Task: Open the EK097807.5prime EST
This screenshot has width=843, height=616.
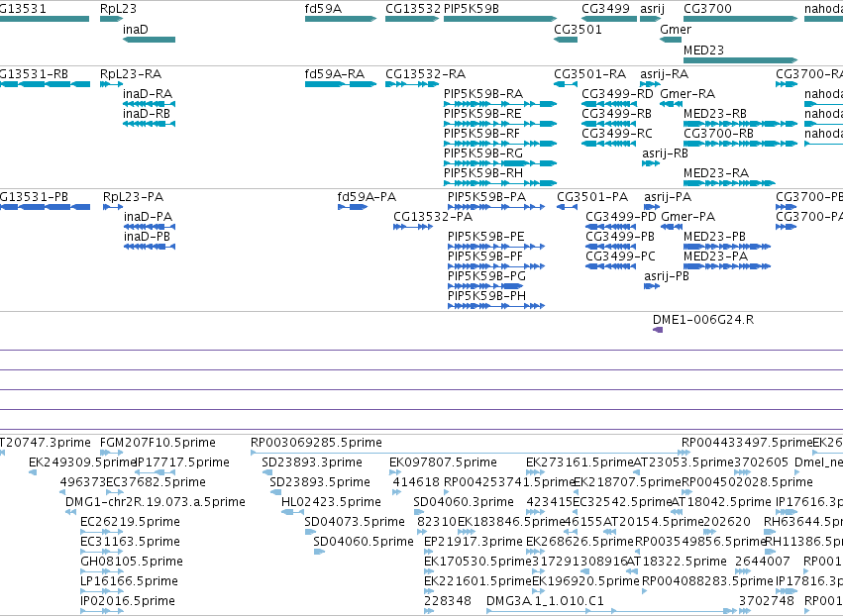Action: [x=395, y=473]
